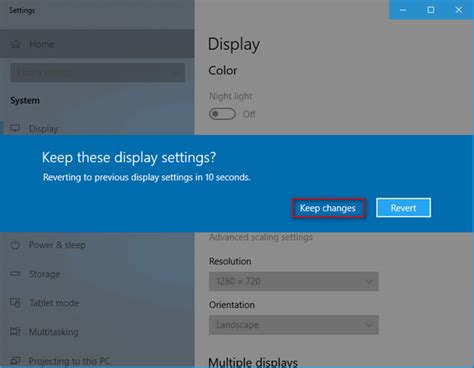
Task: Click the Display monitor icon
Action: (x=15, y=128)
